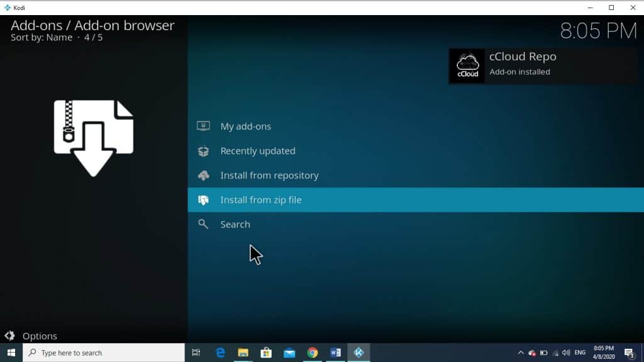Minimize the Kodi window

click(590, 8)
